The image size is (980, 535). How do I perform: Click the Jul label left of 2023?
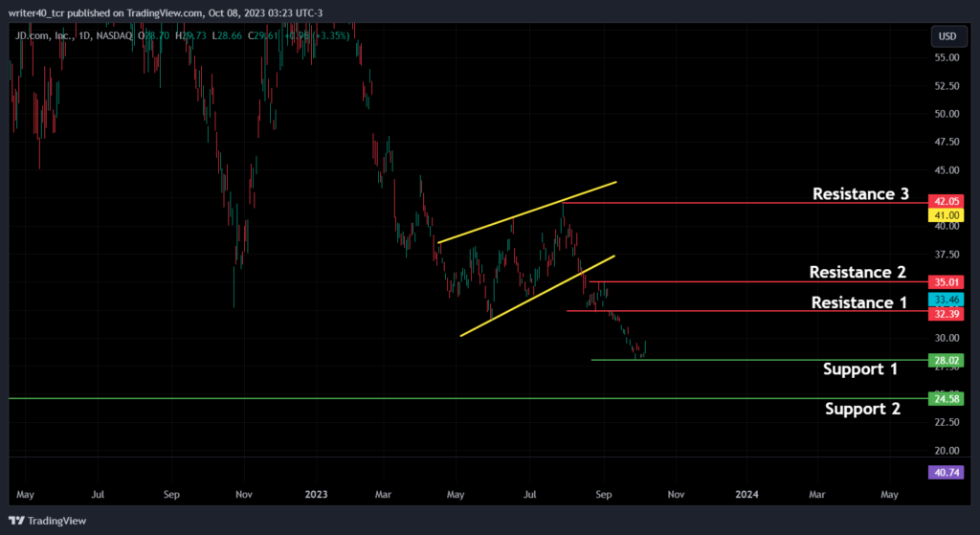(98, 495)
